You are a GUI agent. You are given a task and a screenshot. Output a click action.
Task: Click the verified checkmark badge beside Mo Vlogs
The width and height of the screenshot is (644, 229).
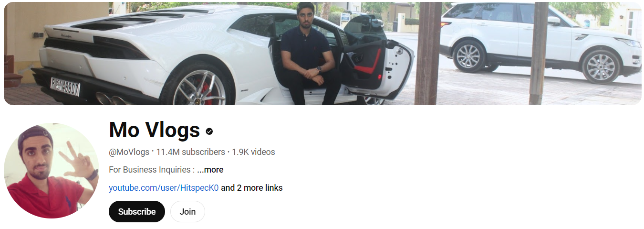(x=209, y=131)
